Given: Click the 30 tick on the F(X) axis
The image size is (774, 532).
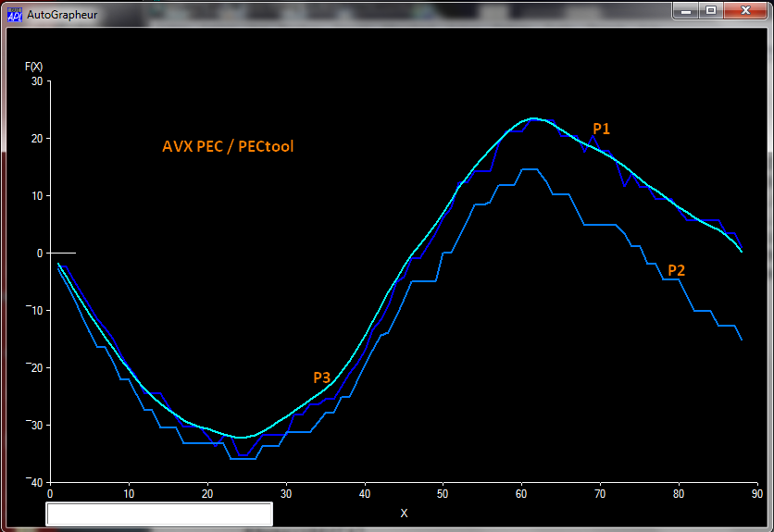Looking at the screenshot, I should pos(37,80).
